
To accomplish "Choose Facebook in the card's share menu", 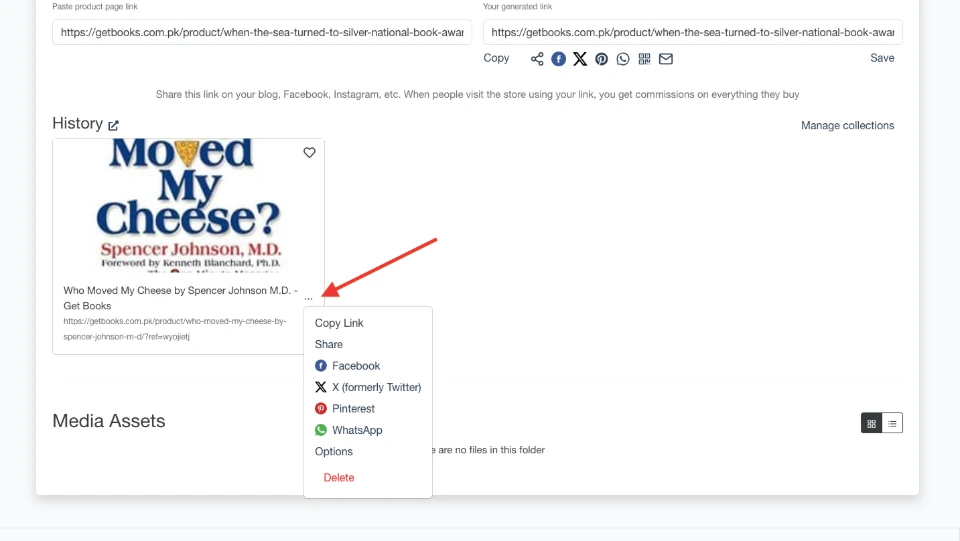I will point(355,366).
